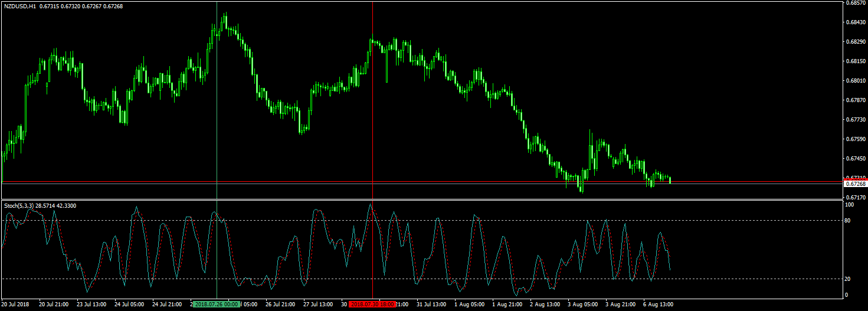Click the 27 Jul 13:00 time label

[318, 305]
